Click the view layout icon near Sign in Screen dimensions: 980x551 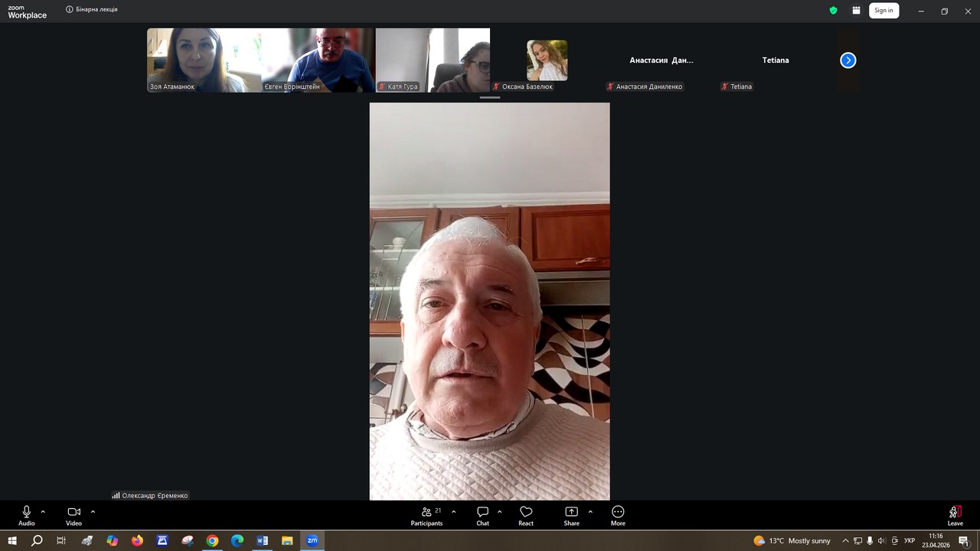[856, 11]
